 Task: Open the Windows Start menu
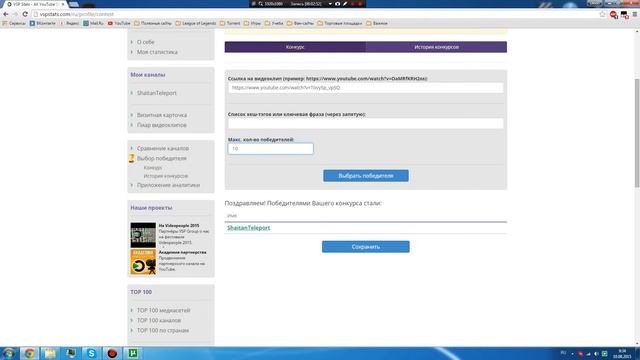point(9,353)
